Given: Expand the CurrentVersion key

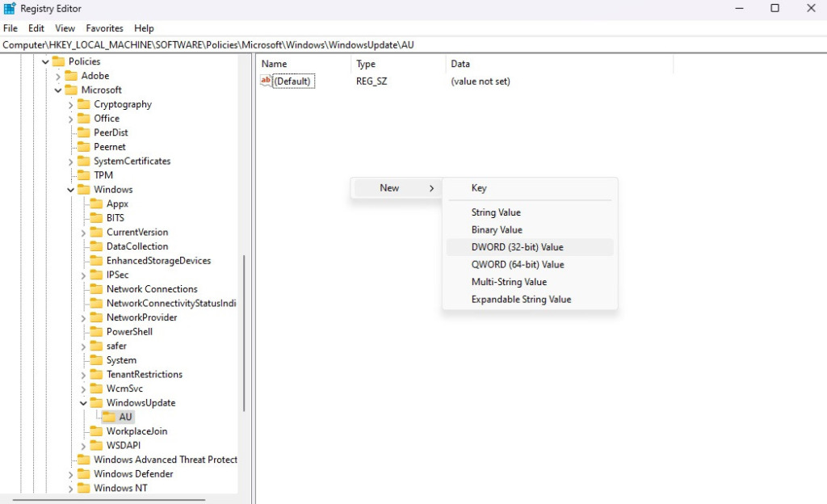Looking at the screenshot, I should [x=83, y=233].
